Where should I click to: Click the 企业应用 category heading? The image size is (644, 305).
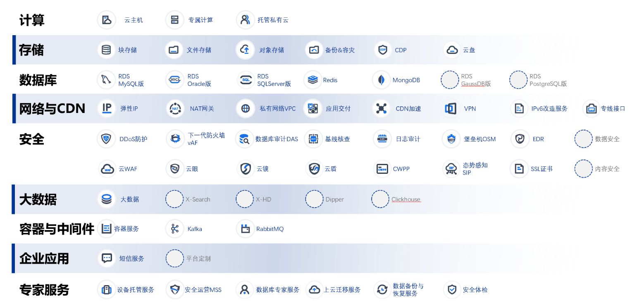(x=44, y=259)
